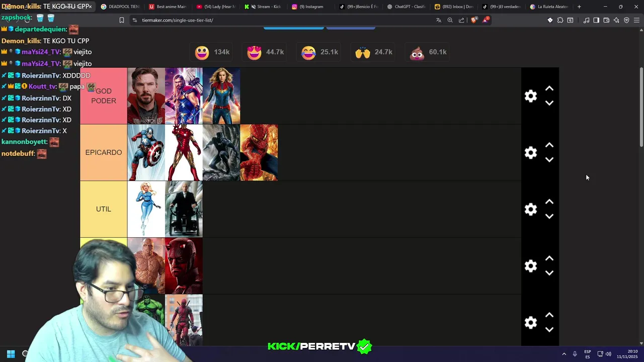Select Captain Marvel image in GOD PODER
644x362 pixels.
tap(221, 96)
